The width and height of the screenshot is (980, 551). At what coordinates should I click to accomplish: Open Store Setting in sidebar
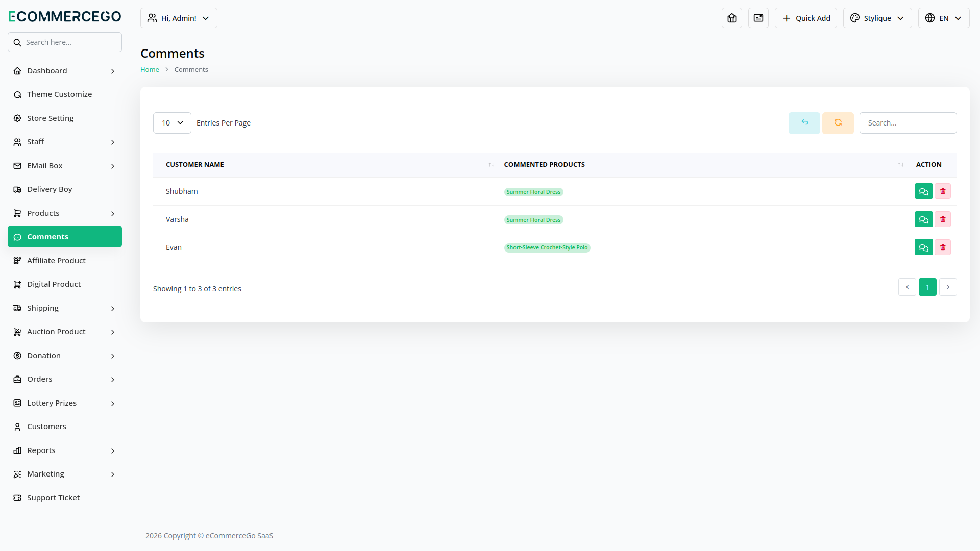point(65,118)
